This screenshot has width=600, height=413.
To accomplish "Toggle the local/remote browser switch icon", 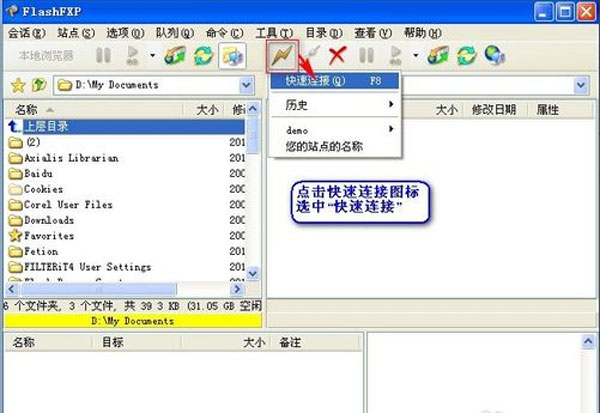I will tap(232, 56).
